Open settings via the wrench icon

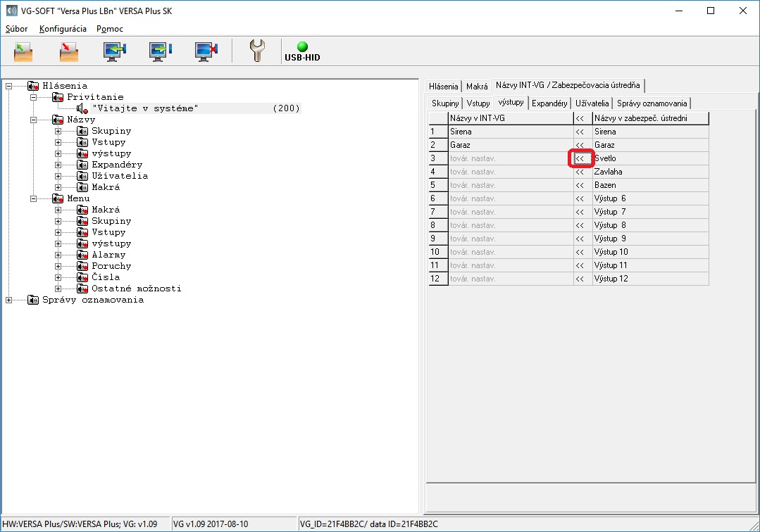pos(257,51)
